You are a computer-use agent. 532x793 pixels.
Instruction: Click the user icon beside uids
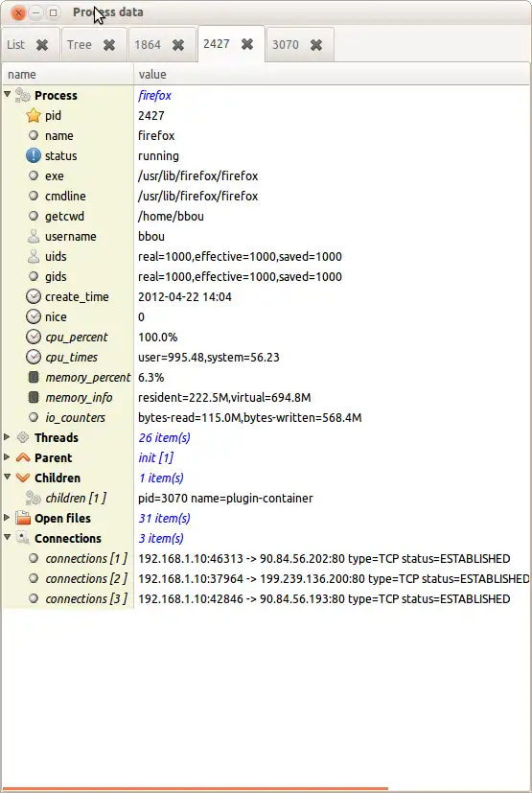coord(34,256)
